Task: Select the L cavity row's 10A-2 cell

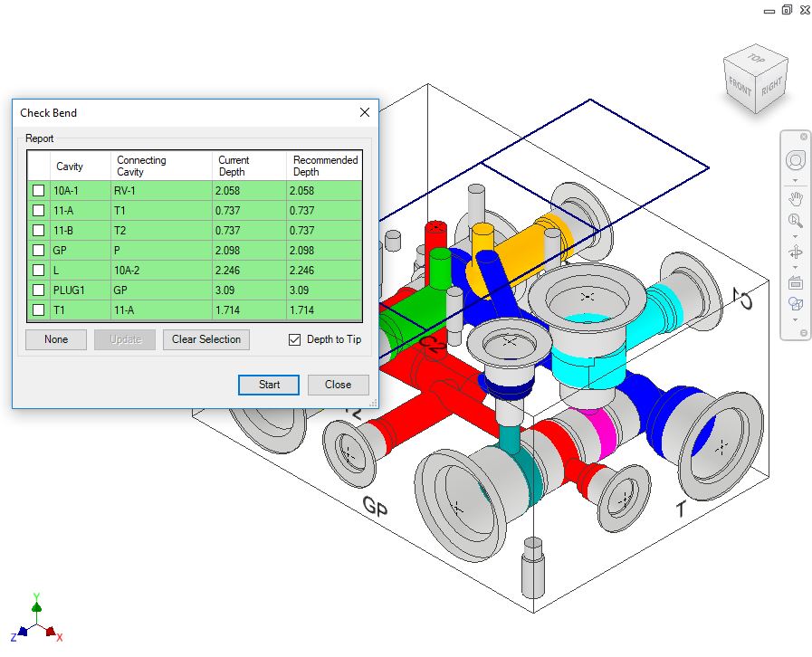Action: (161, 271)
